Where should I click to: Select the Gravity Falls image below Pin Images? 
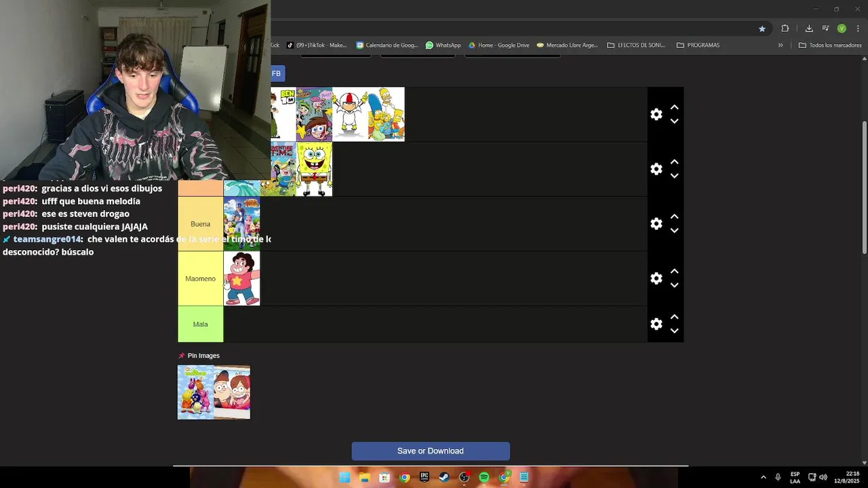(x=232, y=392)
